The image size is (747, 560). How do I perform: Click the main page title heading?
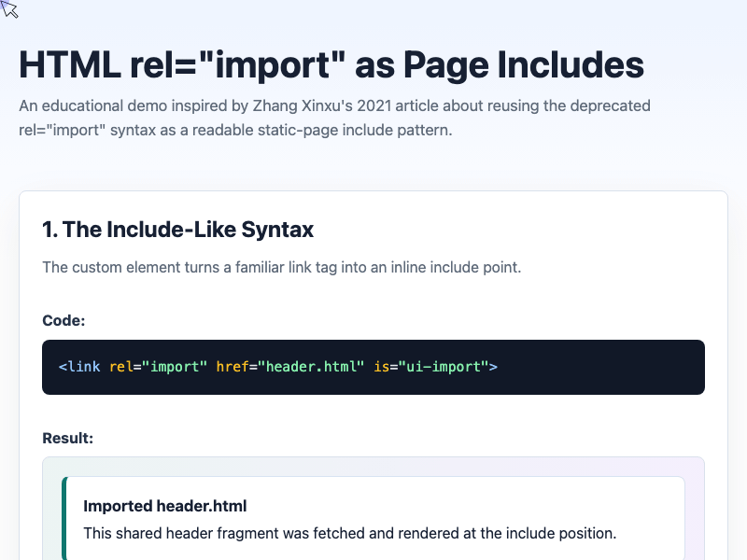(x=331, y=64)
